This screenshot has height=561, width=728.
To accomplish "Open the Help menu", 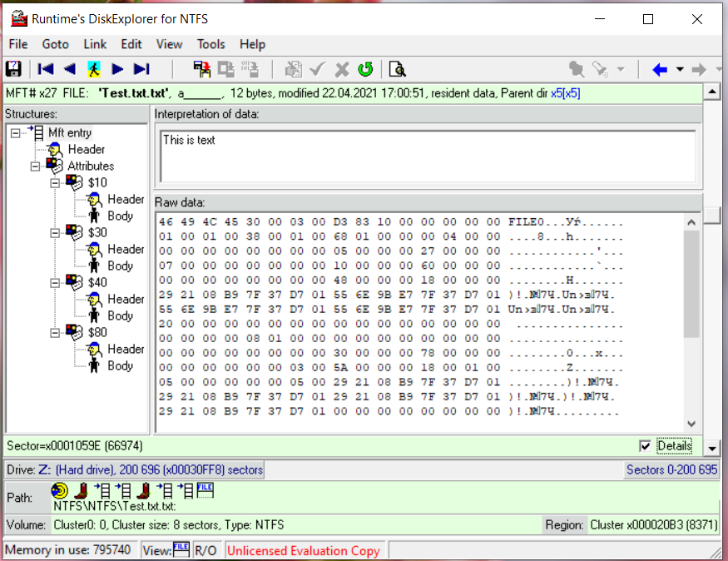I will click(x=252, y=44).
